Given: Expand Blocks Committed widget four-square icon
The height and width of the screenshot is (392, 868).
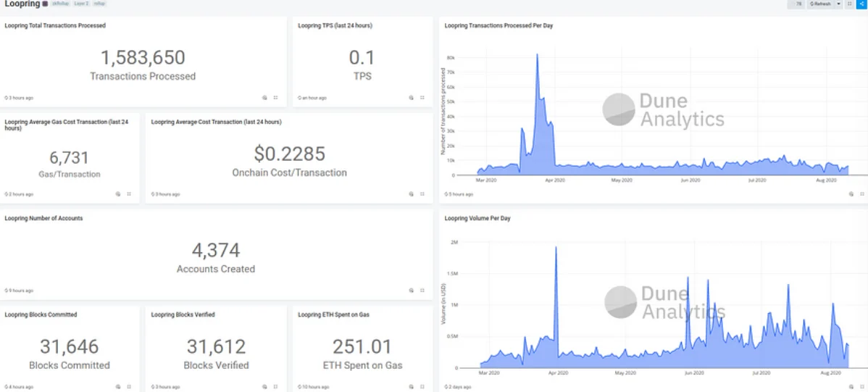Looking at the screenshot, I should 129,386.
